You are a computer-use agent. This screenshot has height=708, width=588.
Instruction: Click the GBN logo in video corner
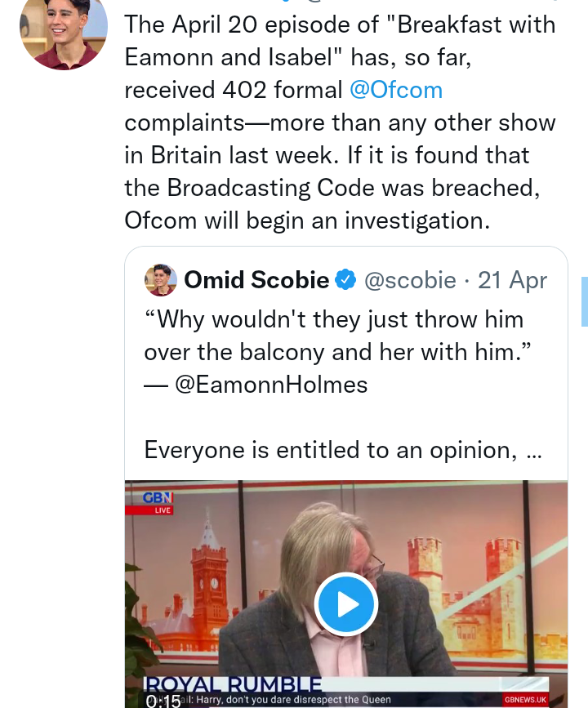click(x=158, y=496)
